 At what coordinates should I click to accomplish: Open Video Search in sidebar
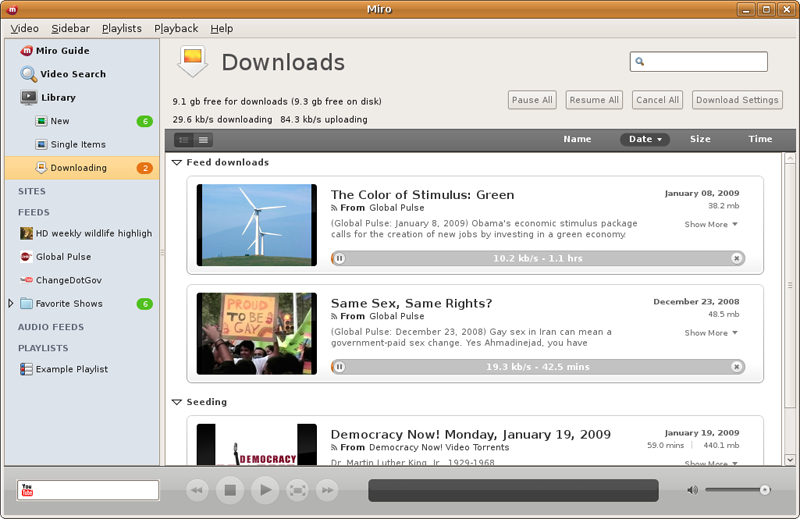click(x=63, y=74)
